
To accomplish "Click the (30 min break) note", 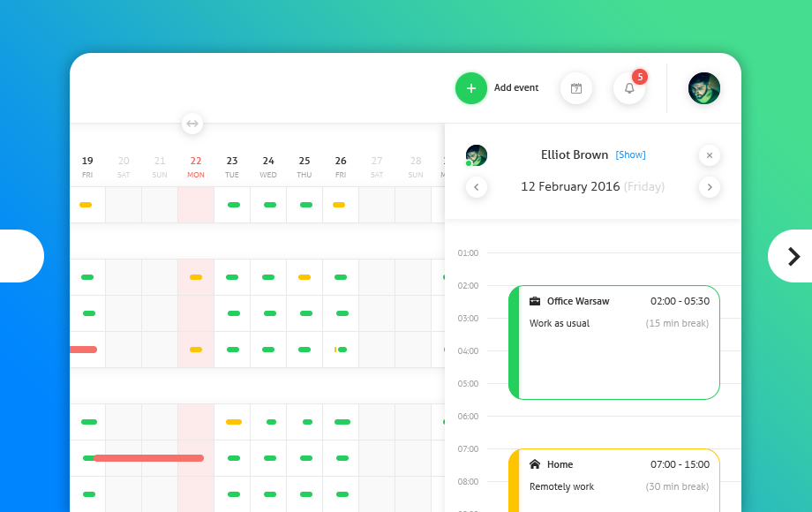I will pyautogui.click(x=677, y=486).
